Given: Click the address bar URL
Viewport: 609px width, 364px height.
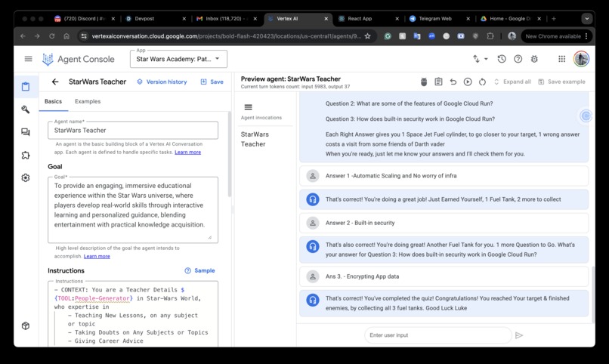Looking at the screenshot, I should coord(227,36).
